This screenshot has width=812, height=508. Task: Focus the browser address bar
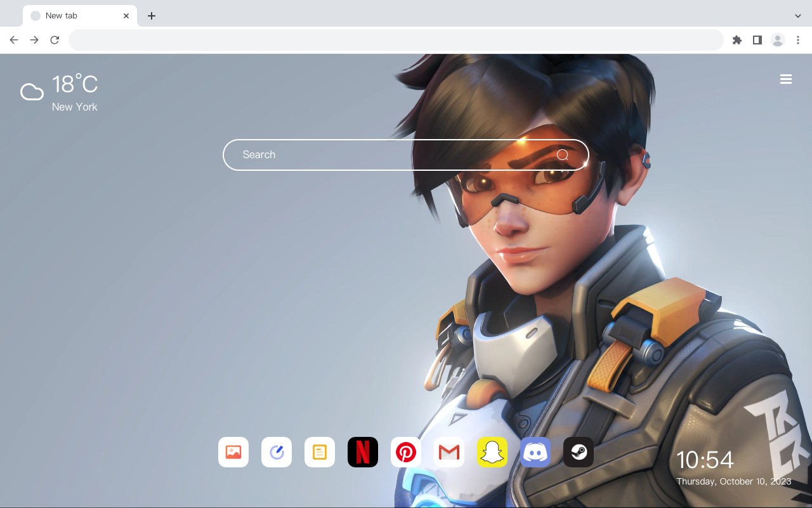(396, 40)
